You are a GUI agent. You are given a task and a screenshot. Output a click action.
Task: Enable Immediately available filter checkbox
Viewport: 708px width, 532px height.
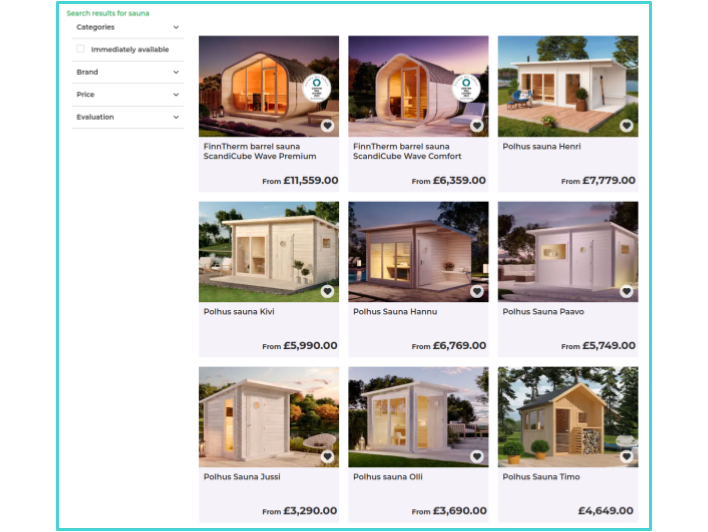[80, 49]
